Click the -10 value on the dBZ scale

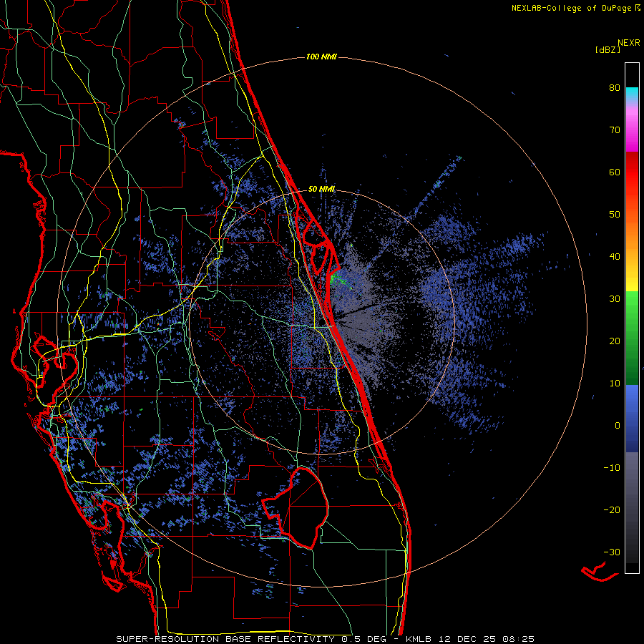coord(612,467)
